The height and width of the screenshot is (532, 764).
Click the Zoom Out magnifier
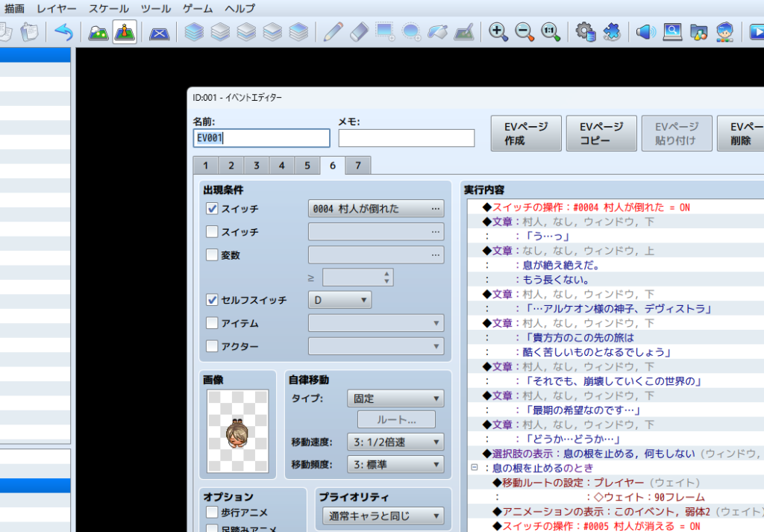click(x=524, y=32)
